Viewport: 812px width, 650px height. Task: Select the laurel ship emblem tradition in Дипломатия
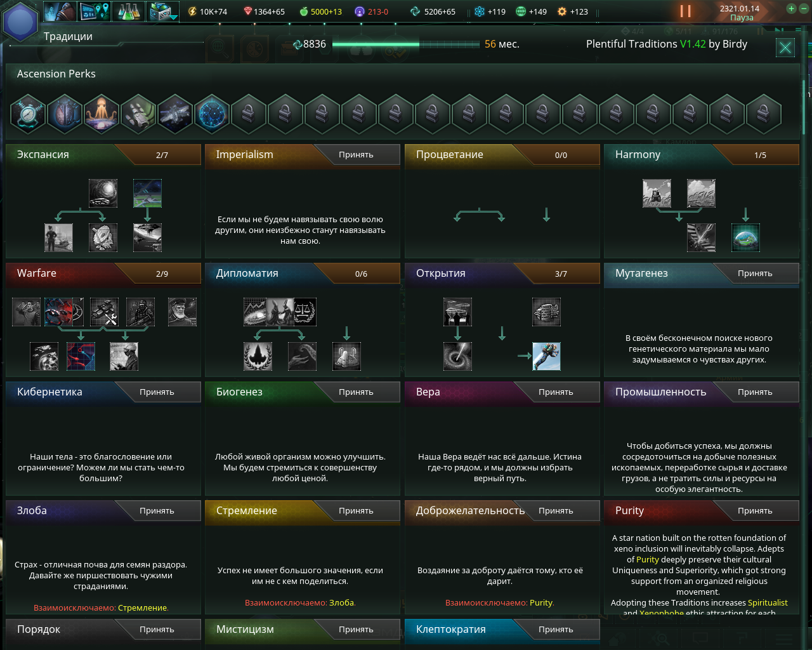[x=258, y=356]
